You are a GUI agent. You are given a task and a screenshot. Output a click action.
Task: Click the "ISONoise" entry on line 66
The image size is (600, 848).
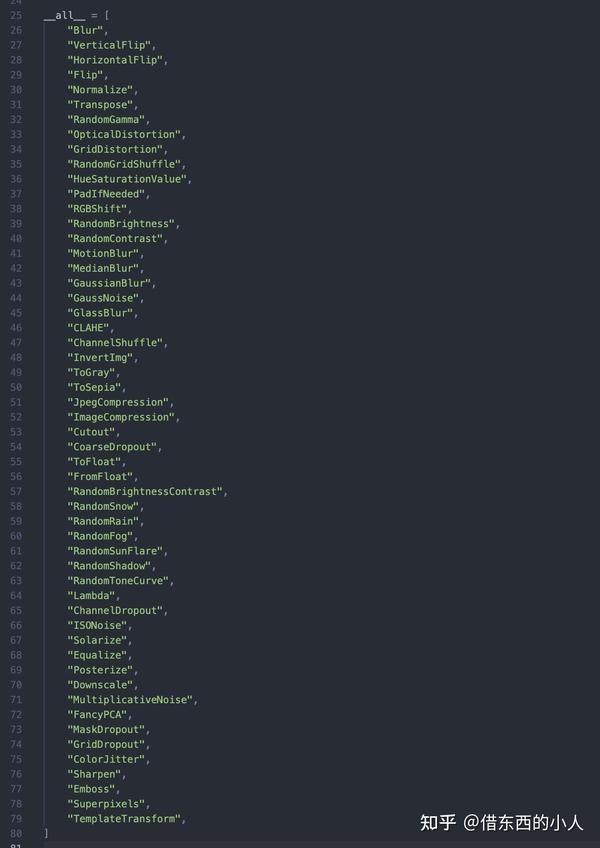(x=97, y=625)
